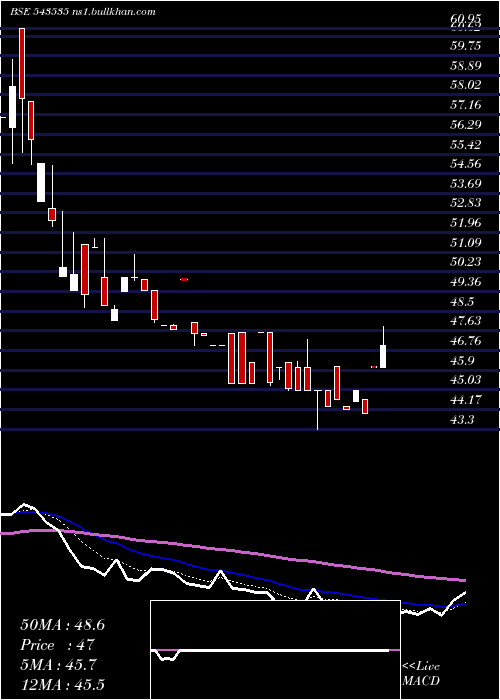500x700 pixels.
Task: Open the MACD inset panel
Action: [275, 650]
